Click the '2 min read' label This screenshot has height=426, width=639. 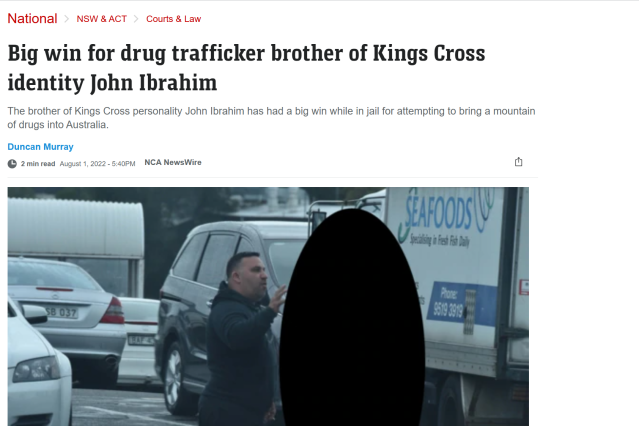[38, 163]
